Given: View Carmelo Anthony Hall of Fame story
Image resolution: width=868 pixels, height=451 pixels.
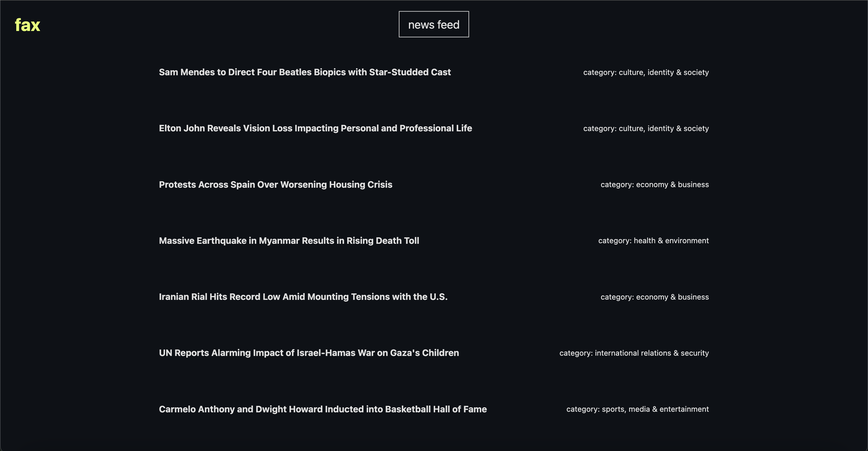Looking at the screenshot, I should [x=322, y=409].
